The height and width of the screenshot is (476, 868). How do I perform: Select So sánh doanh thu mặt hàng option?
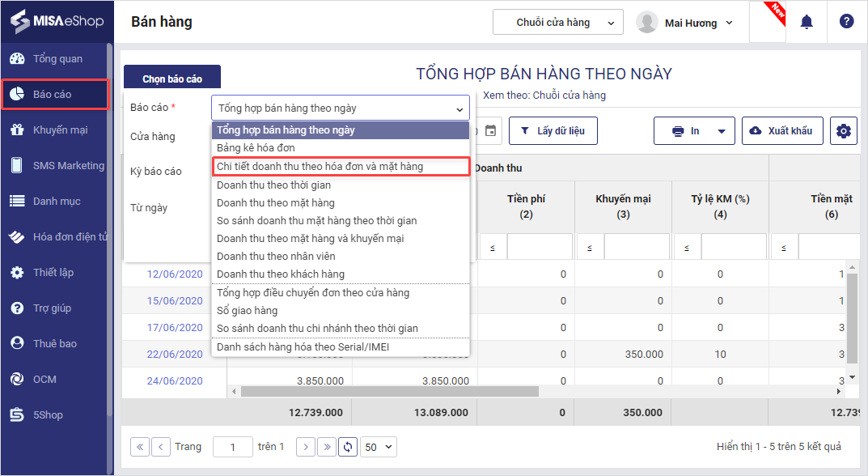[x=341, y=220]
